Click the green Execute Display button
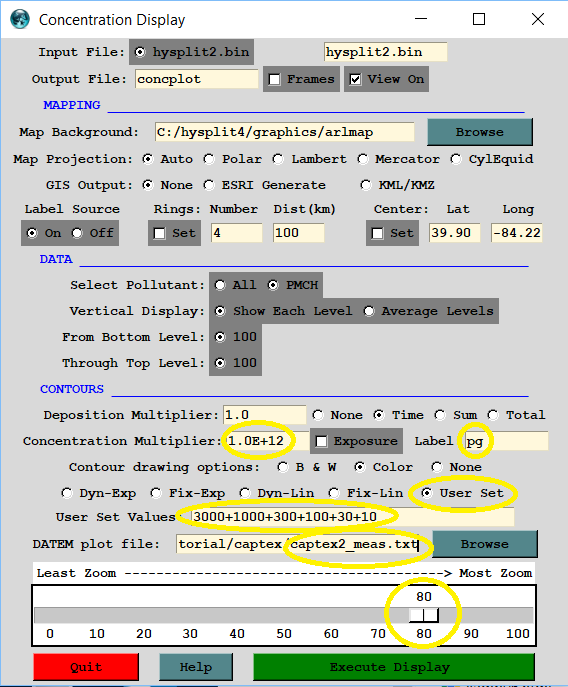 pos(394,667)
